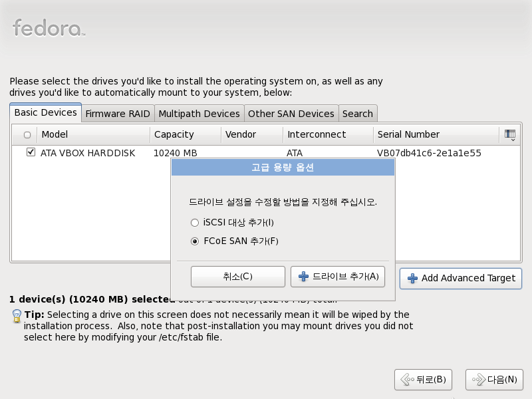Click serial number VB07db41c6-2e1a1e55
The image size is (532, 399).
click(429, 153)
